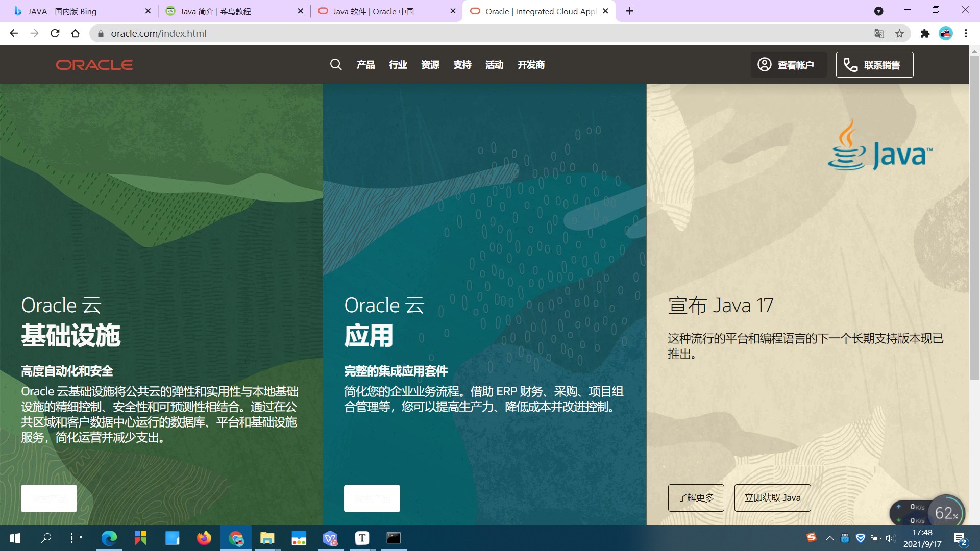The width and height of the screenshot is (980, 551).
Task: Open the extensions puzzle icon
Action: coord(925,33)
